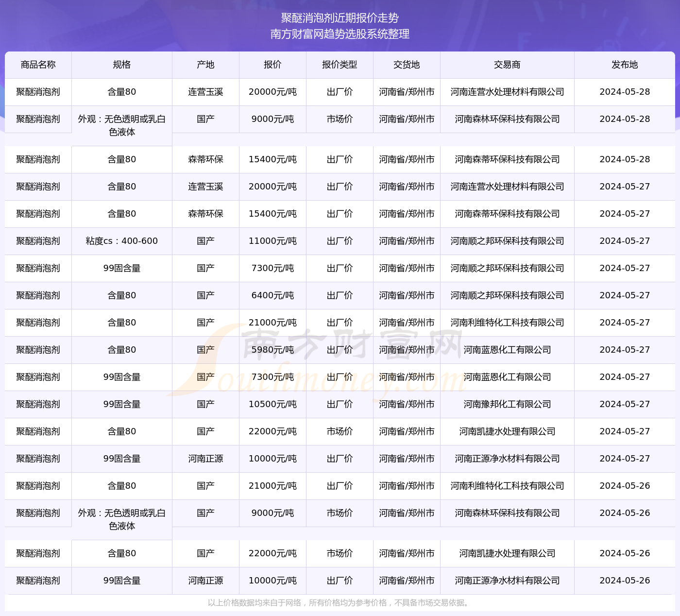Select 21000元/吨 in the 2024-05-26 row

[x=272, y=486]
